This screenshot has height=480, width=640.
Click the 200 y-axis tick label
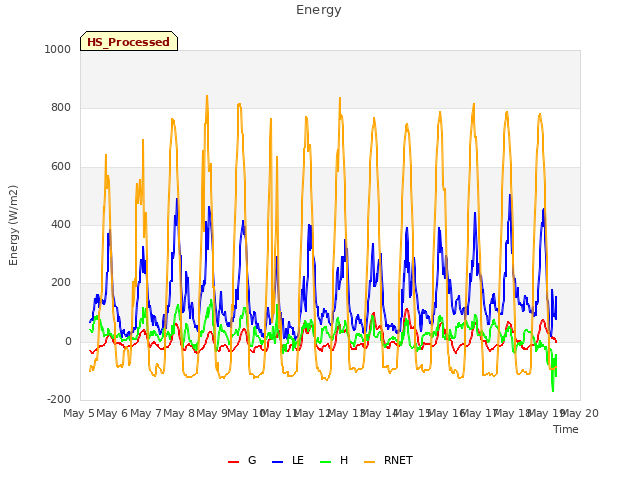tap(61, 282)
